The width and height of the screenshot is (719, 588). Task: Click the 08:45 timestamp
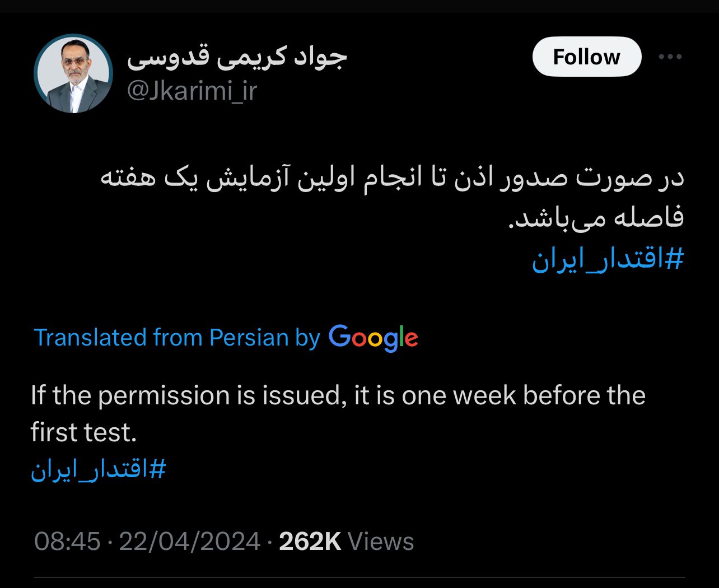click(x=67, y=542)
